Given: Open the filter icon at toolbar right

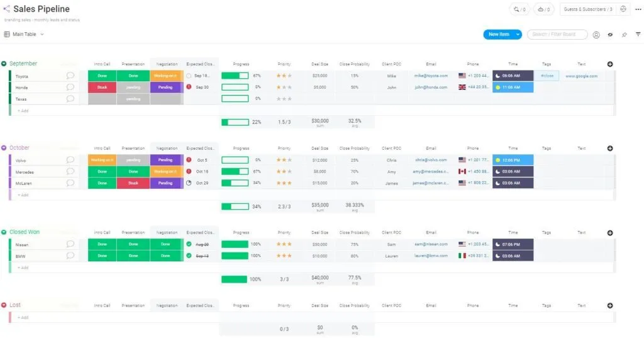Looking at the screenshot, I should (638, 35).
